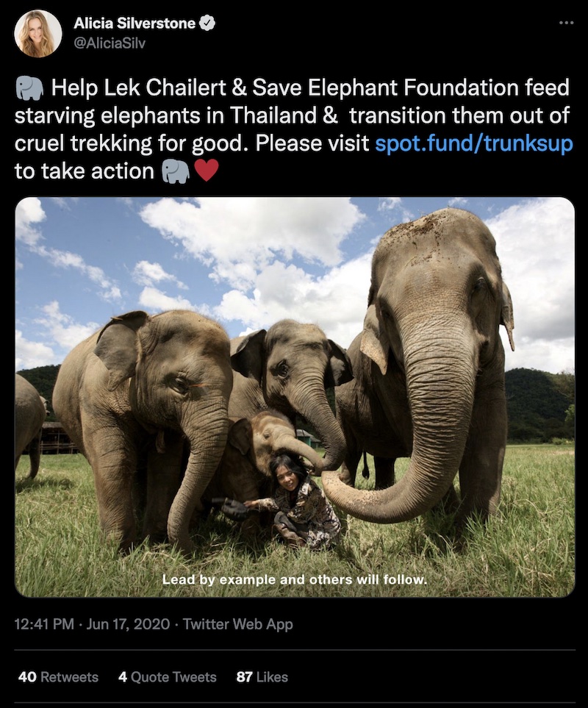Open the three-dot more options menu
Image resolution: width=588 pixels, height=708 pixels.
[566, 23]
